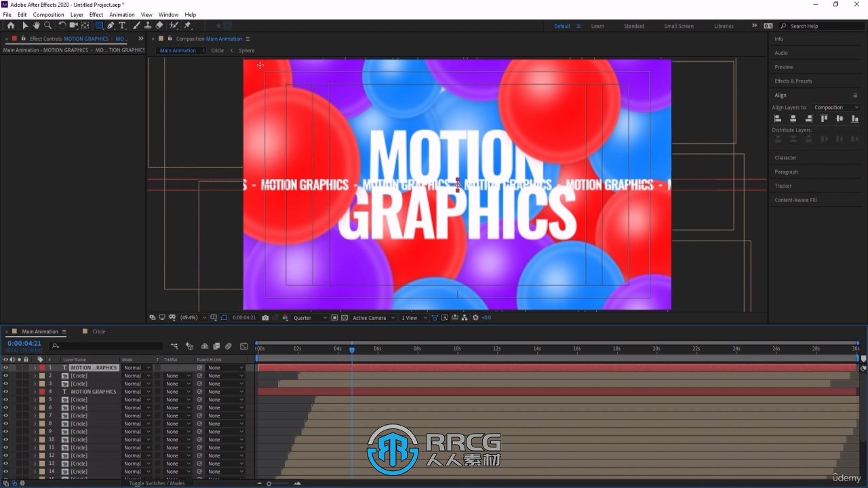Switch to Cricle timeline tab
Image resolution: width=868 pixels, height=488 pixels.
tap(99, 331)
